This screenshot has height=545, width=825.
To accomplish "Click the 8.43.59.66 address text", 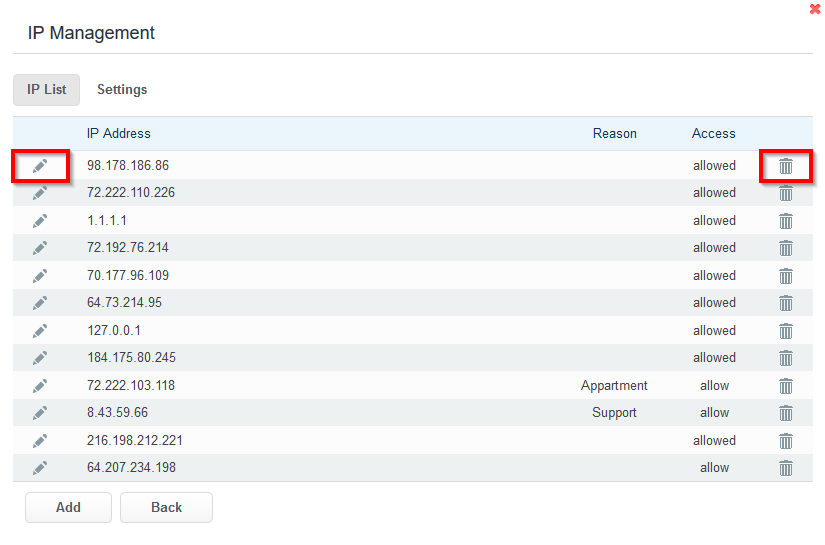I will 117,412.
